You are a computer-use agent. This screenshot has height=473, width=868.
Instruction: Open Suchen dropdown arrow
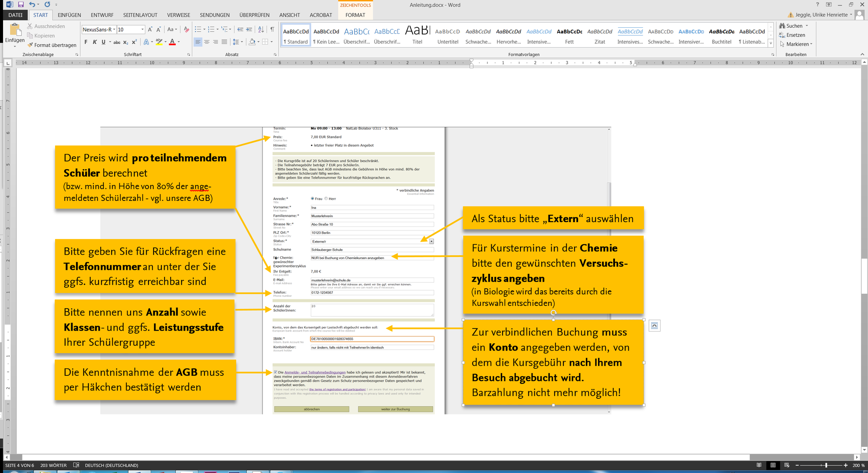807,26
